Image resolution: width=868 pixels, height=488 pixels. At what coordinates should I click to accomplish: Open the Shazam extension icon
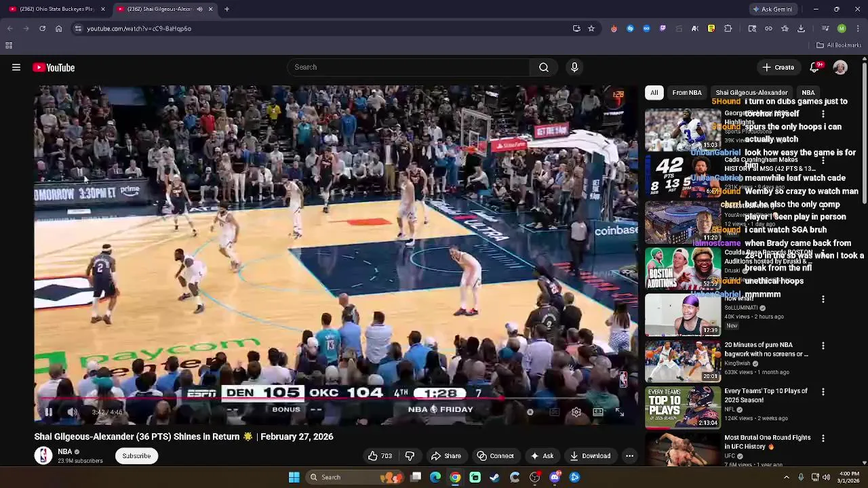(630, 28)
